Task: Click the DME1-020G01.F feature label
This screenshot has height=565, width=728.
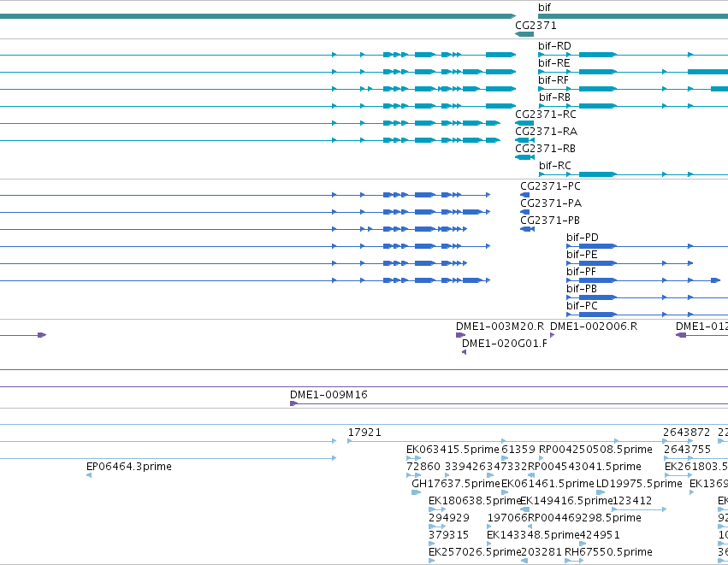Action: click(504, 344)
